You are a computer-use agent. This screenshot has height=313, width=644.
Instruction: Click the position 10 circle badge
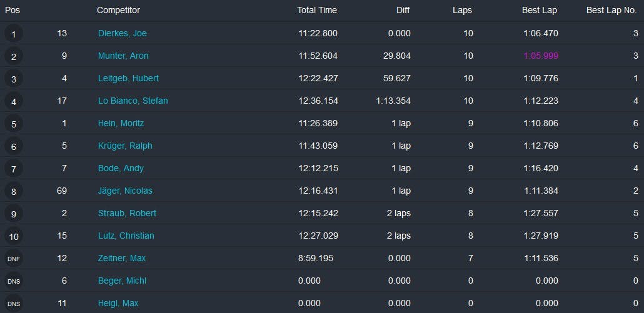coord(14,236)
